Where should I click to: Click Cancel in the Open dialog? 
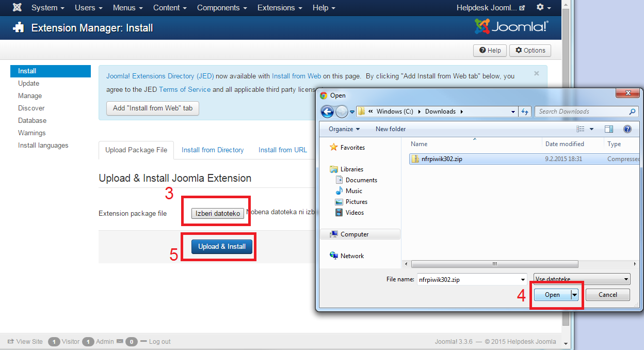pos(608,295)
